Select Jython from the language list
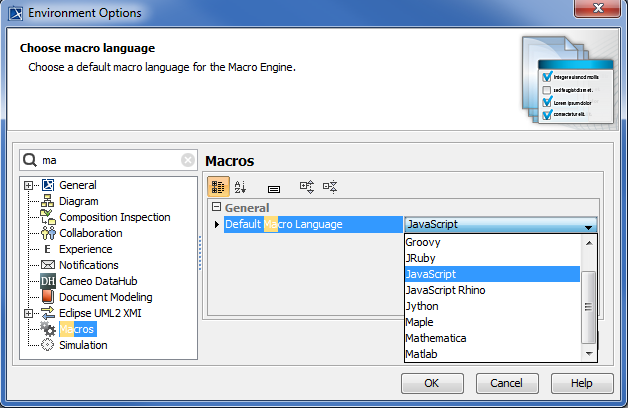The width and height of the screenshot is (628, 408). 492,306
